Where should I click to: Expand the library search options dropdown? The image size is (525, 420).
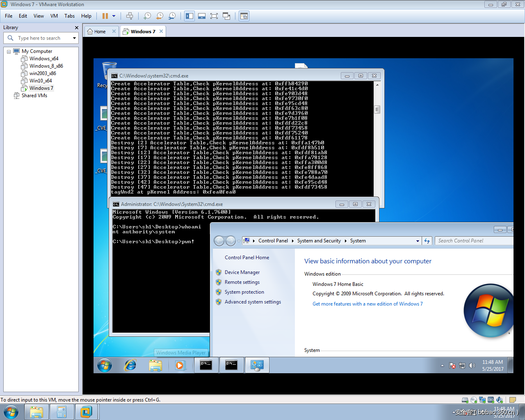coord(74,38)
